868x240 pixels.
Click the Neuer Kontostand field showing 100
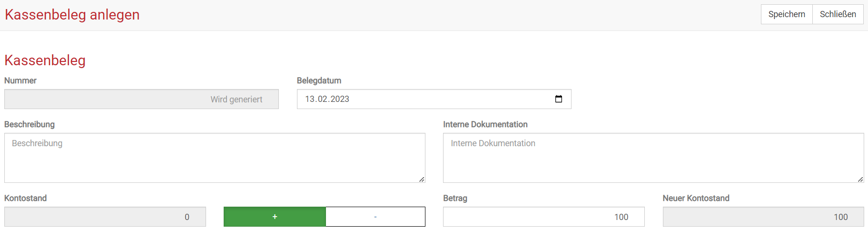click(x=763, y=217)
